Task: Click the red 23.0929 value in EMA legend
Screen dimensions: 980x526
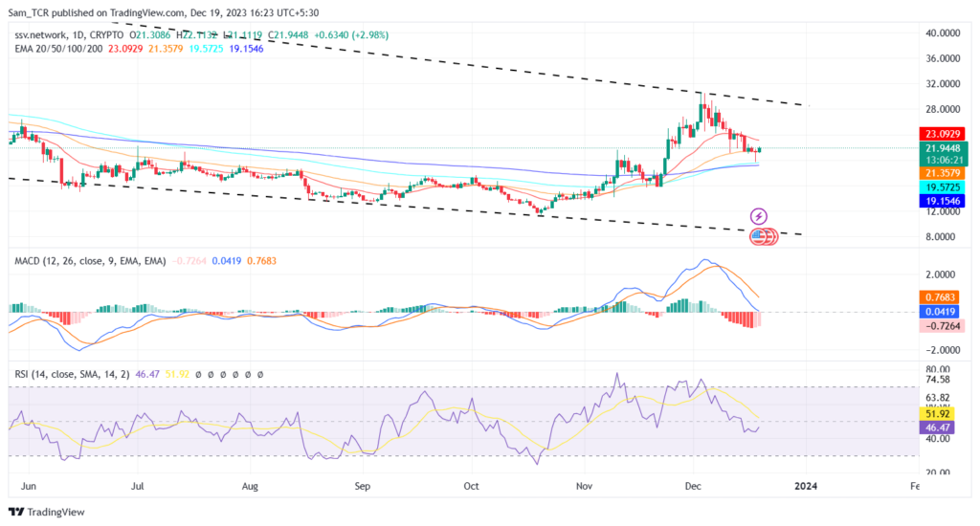Action: click(x=125, y=49)
